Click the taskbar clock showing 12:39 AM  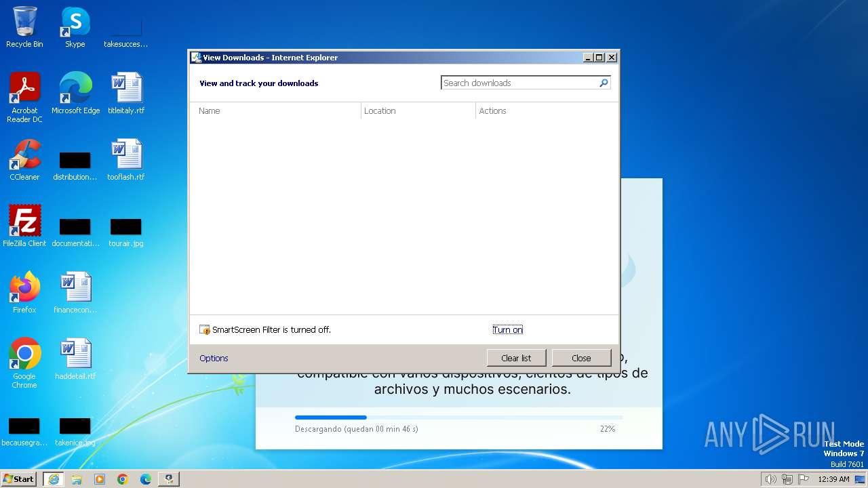click(834, 479)
